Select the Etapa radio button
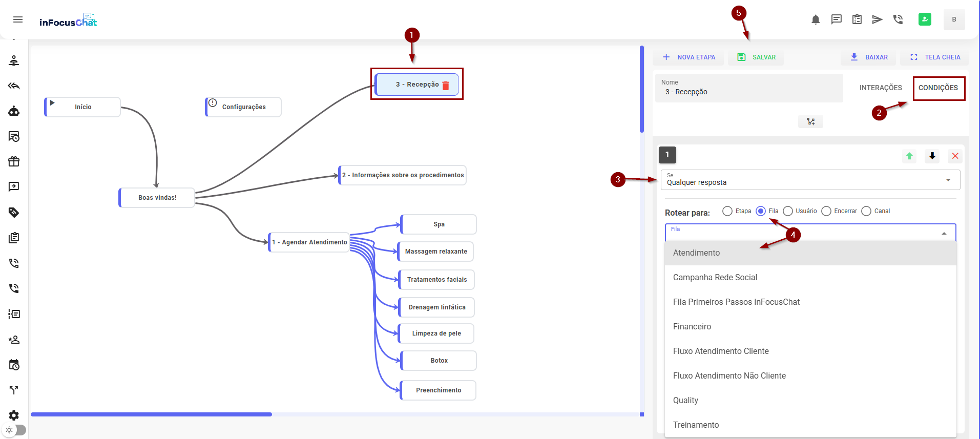The width and height of the screenshot is (980, 439). point(727,211)
